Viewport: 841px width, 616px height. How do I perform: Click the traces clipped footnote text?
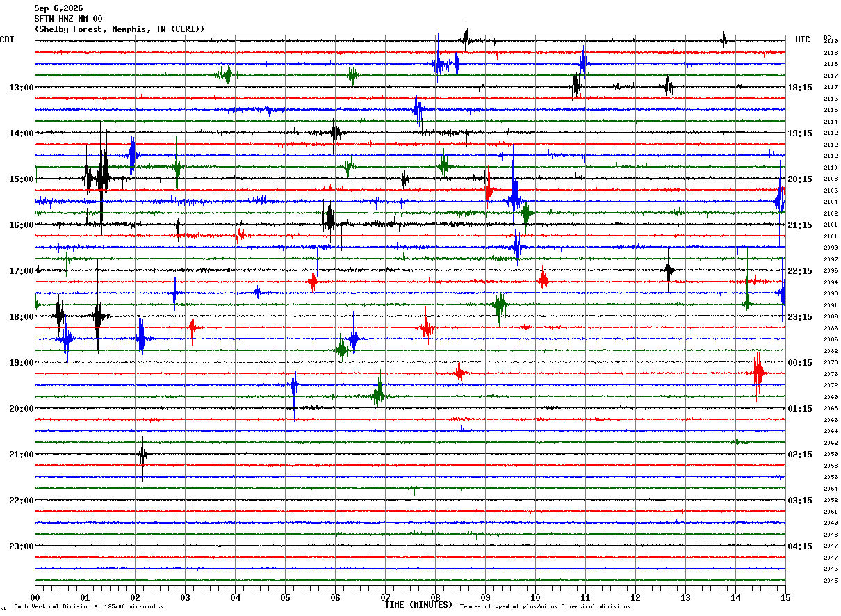tap(545, 607)
